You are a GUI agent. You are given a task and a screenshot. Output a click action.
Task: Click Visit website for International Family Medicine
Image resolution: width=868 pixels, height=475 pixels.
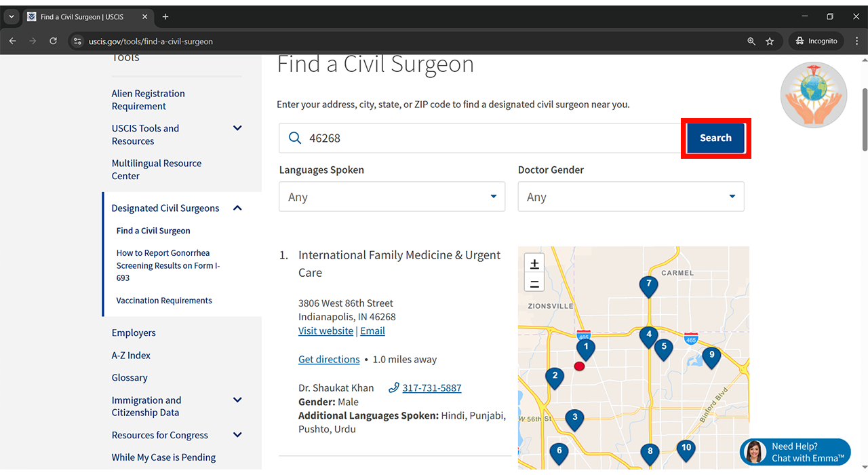[325, 330]
